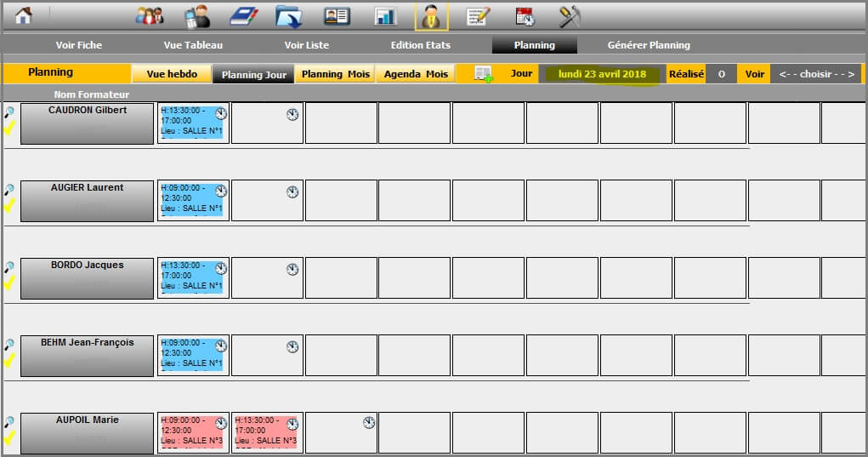Click the Planning title label
Image resolution: width=868 pixels, height=457 pixels.
[x=50, y=72]
